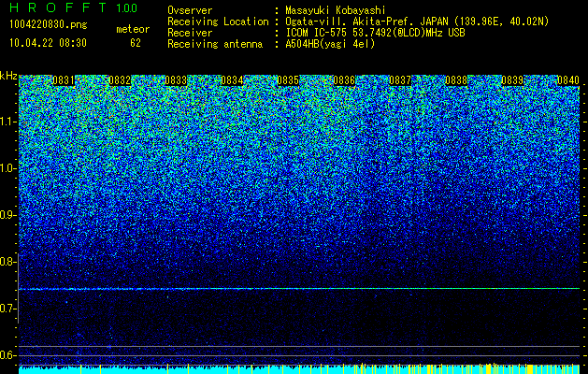Click the 0839 time marker
Viewport: 588px width, 374px height.
(512, 80)
